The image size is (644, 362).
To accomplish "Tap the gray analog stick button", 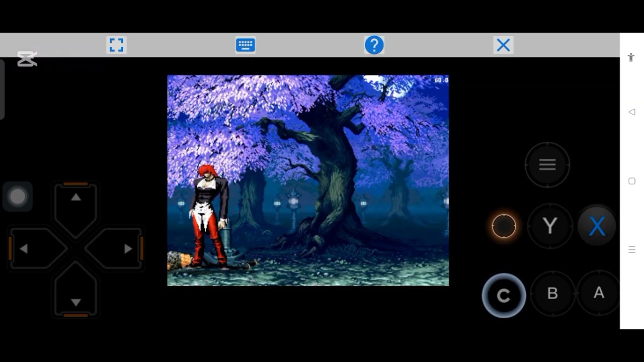I will (18, 196).
